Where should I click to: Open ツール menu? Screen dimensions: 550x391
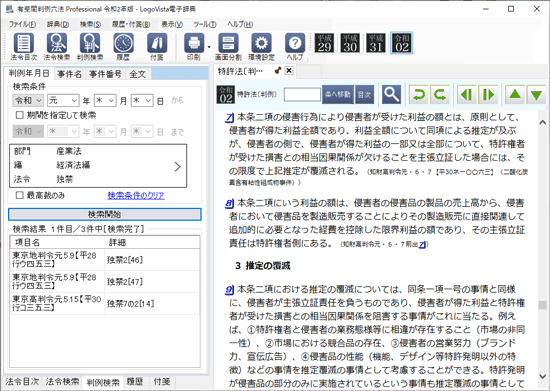[x=205, y=24]
